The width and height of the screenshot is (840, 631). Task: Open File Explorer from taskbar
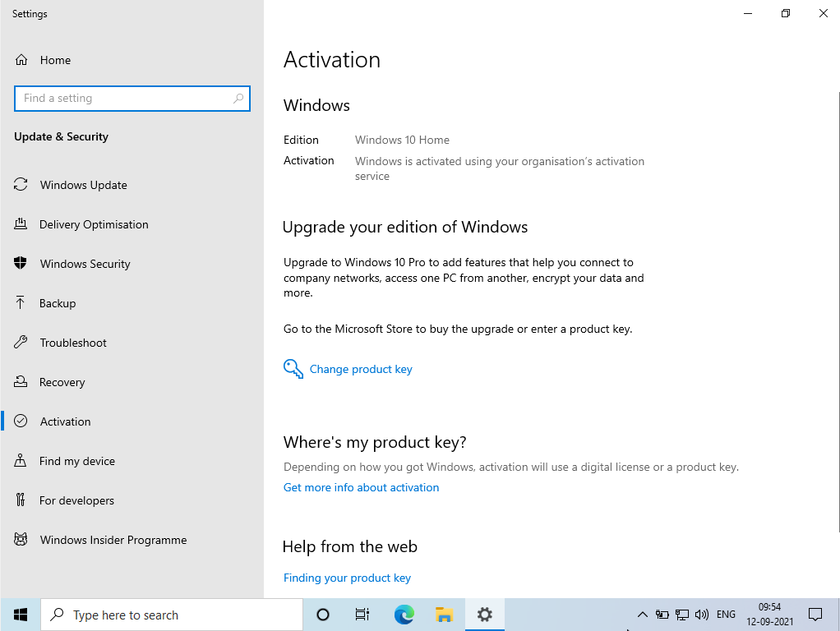pos(444,615)
